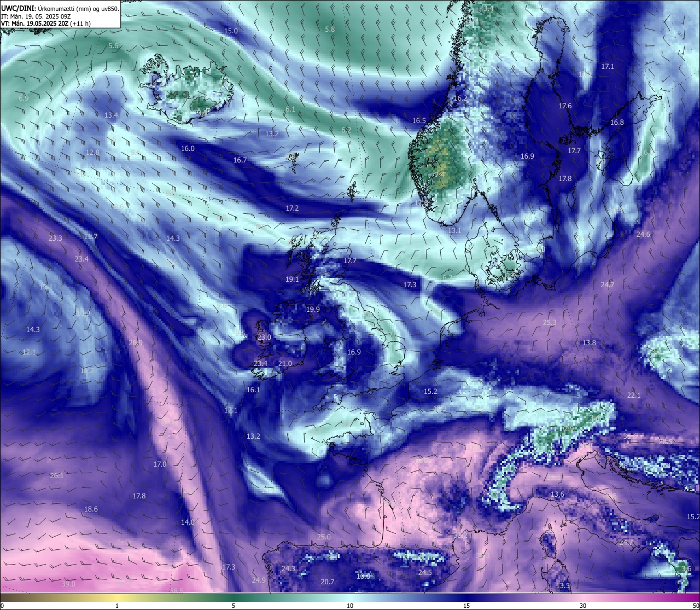Click the 10.9 value label
The width and height of the screenshot is (700, 610).
83,313
